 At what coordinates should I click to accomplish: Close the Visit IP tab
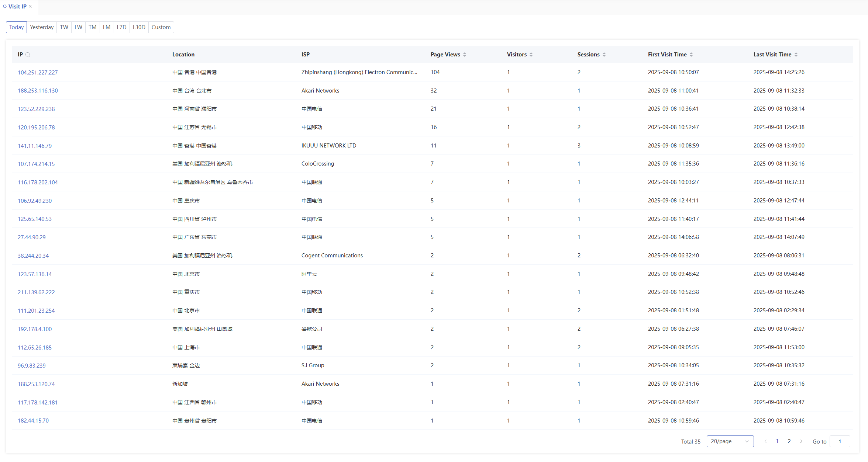click(30, 7)
